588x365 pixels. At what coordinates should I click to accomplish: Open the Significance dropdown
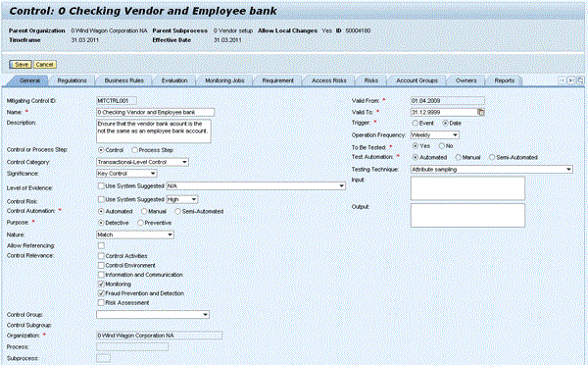point(126,174)
